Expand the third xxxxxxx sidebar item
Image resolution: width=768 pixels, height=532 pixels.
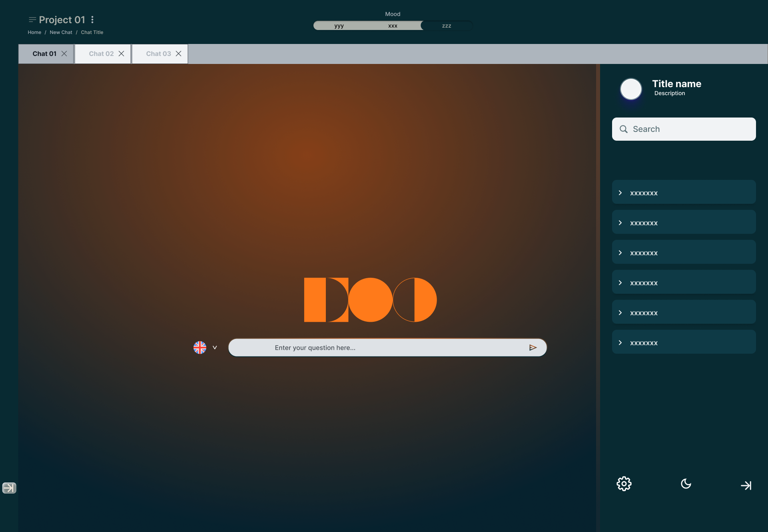(684, 252)
